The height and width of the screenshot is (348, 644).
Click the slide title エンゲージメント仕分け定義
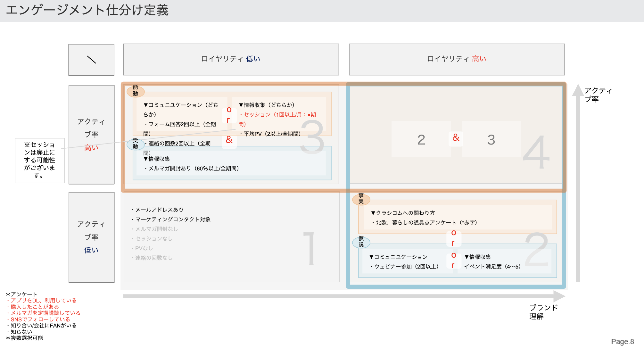pos(87,10)
